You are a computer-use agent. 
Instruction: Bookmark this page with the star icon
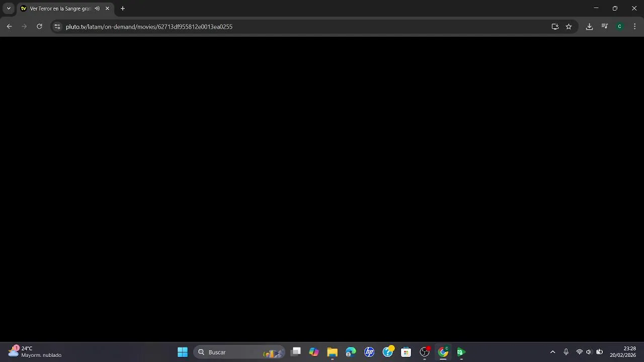click(569, 27)
